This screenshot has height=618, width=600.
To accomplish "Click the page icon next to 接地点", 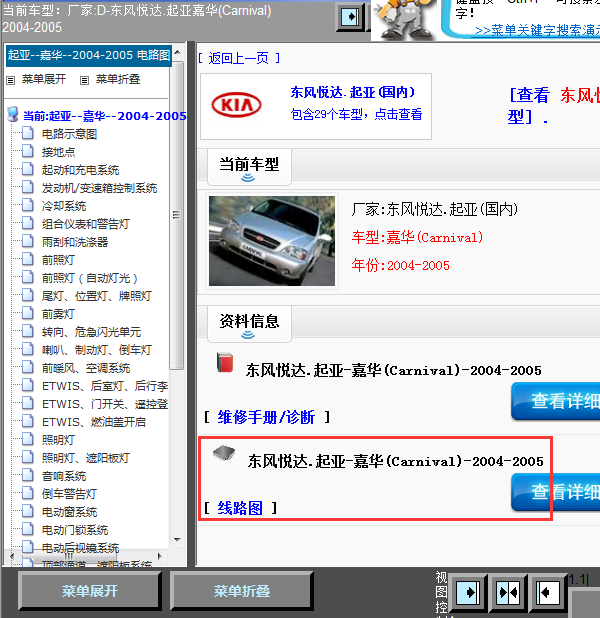I will (x=28, y=151).
